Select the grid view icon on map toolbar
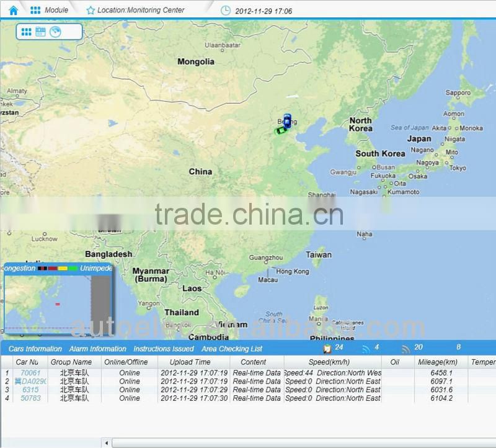The image size is (496, 448). [x=26, y=32]
